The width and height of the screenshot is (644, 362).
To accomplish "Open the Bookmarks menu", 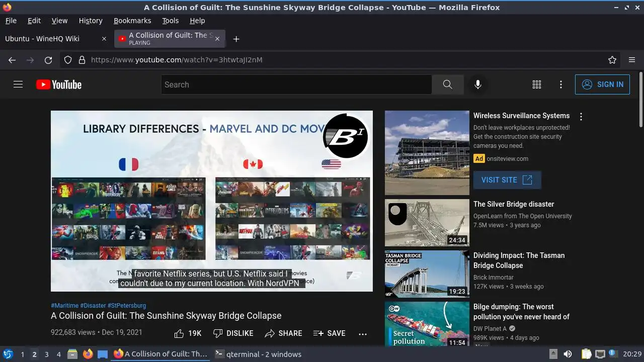I will [x=132, y=21].
